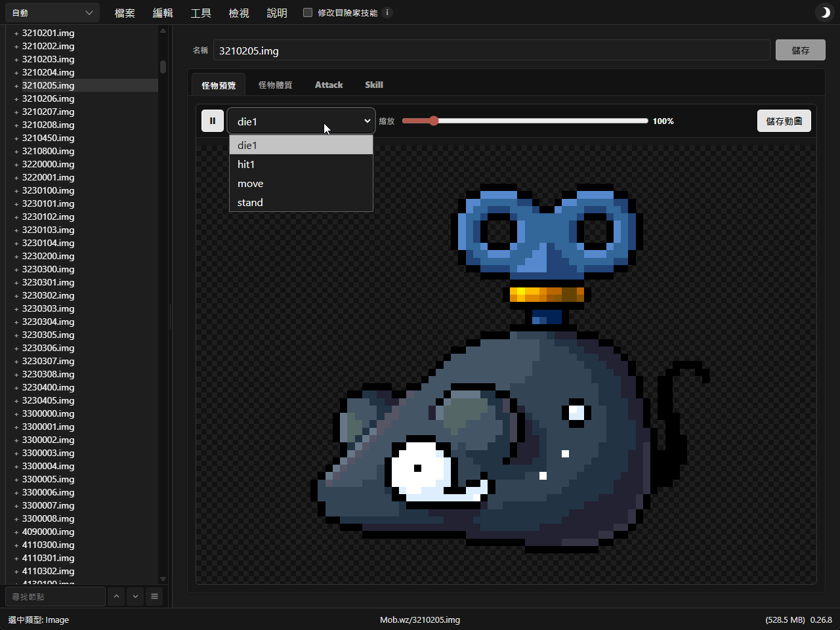Select 3230400.img in the tree
This screenshot has width=840, height=630.
(x=48, y=387)
